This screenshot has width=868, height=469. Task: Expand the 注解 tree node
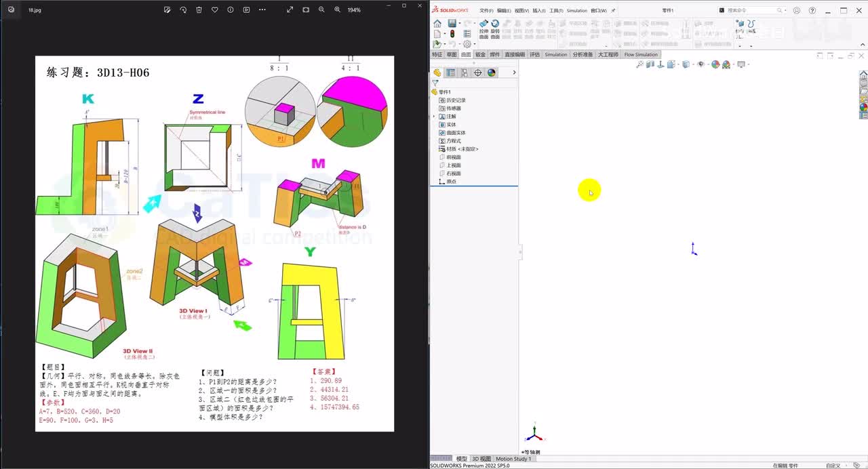click(x=434, y=117)
